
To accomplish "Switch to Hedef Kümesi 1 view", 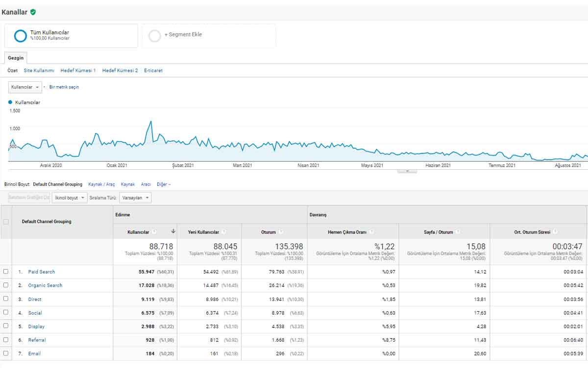I will 78,70.
